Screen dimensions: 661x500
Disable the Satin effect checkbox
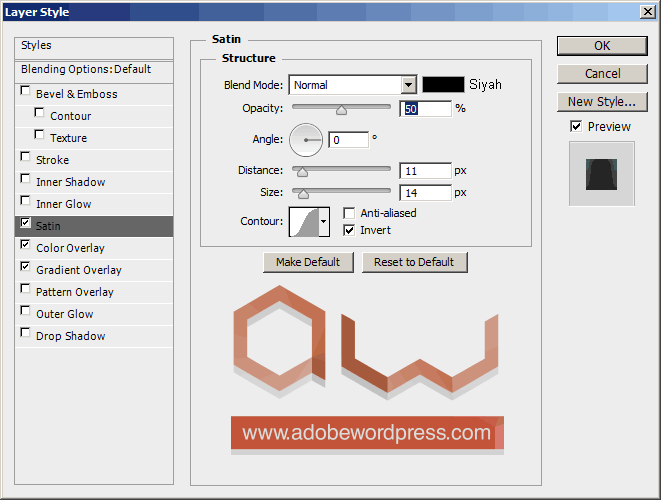(x=25, y=223)
